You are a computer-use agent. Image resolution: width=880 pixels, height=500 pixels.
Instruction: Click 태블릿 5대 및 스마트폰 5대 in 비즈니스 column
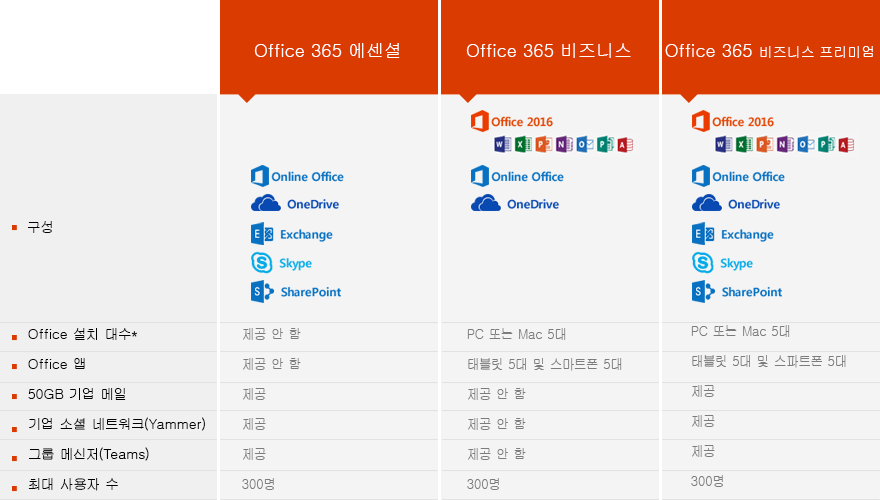pyautogui.click(x=544, y=364)
